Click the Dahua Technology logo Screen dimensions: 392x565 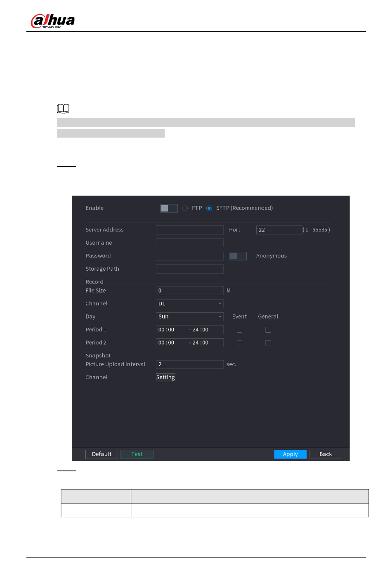53,21
